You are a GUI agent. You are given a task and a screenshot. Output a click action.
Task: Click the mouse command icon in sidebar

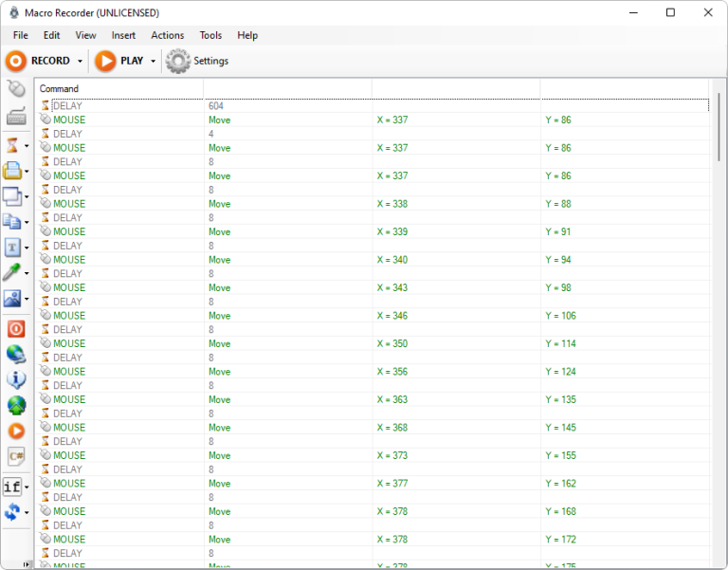[15, 89]
